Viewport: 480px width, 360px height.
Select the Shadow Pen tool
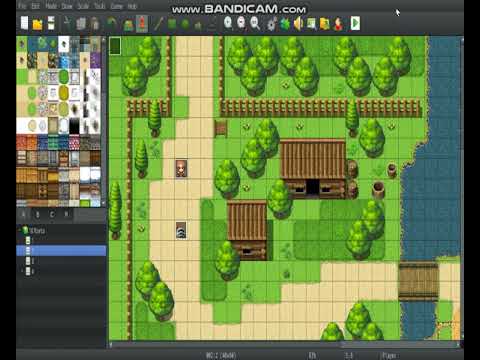(x=212, y=25)
